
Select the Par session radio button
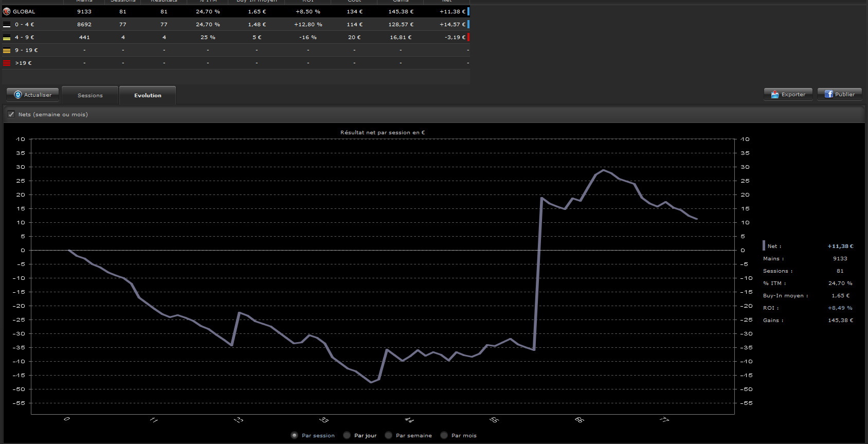[294, 435]
